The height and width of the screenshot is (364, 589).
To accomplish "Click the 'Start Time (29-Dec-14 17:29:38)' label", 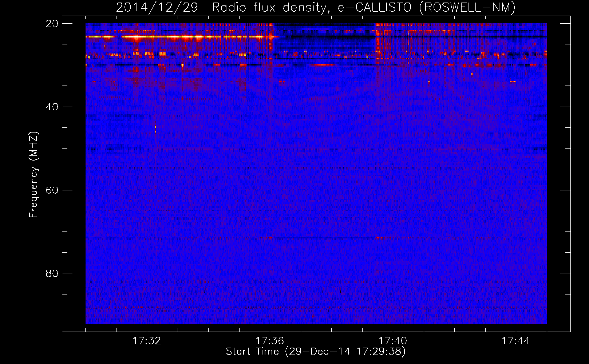I will click(x=316, y=352).
